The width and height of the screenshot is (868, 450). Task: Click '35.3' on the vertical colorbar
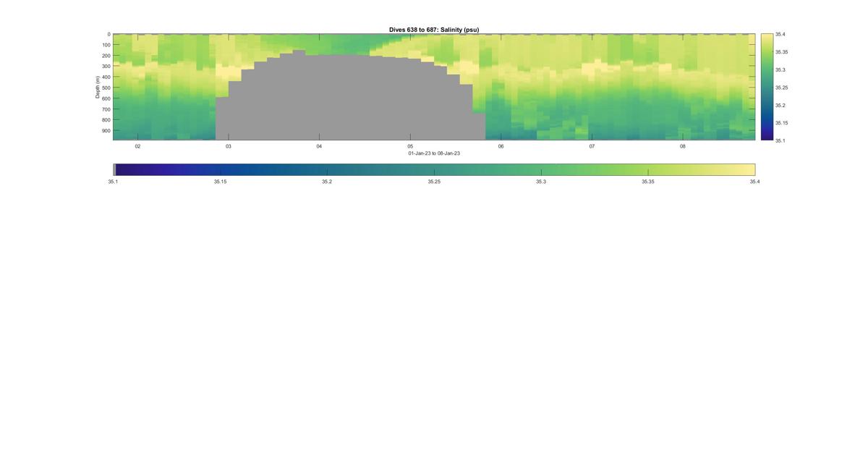pyautogui.click(x=780, y=69)
